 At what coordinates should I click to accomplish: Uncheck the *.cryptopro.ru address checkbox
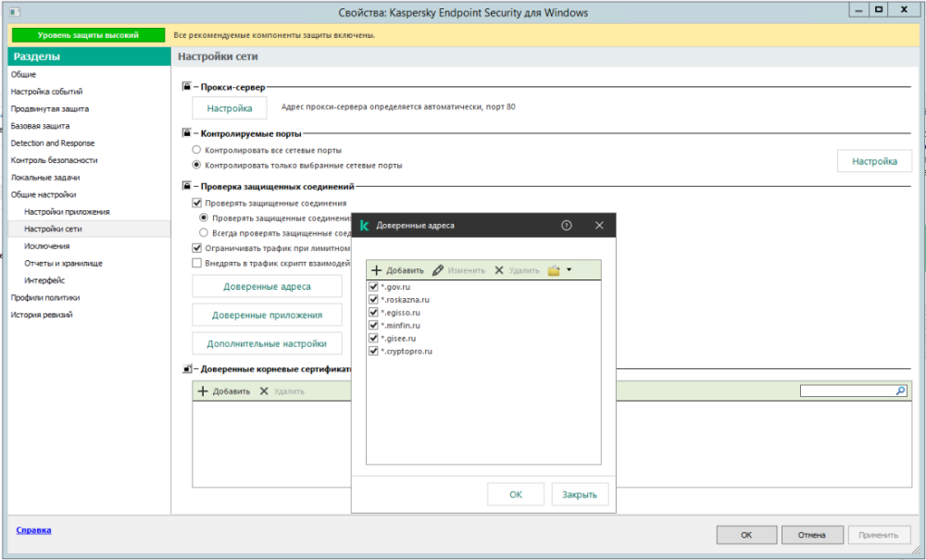[x=373, y=352]
